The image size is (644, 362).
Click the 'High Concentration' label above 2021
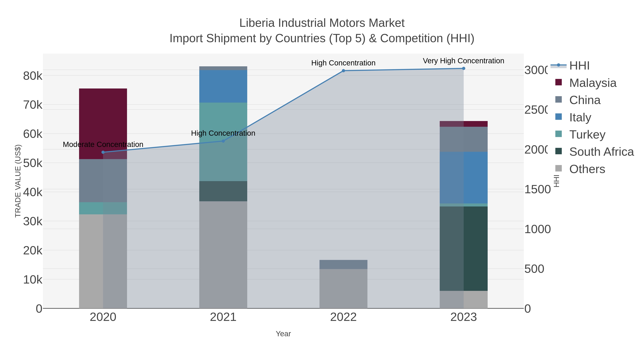(223, 133)
